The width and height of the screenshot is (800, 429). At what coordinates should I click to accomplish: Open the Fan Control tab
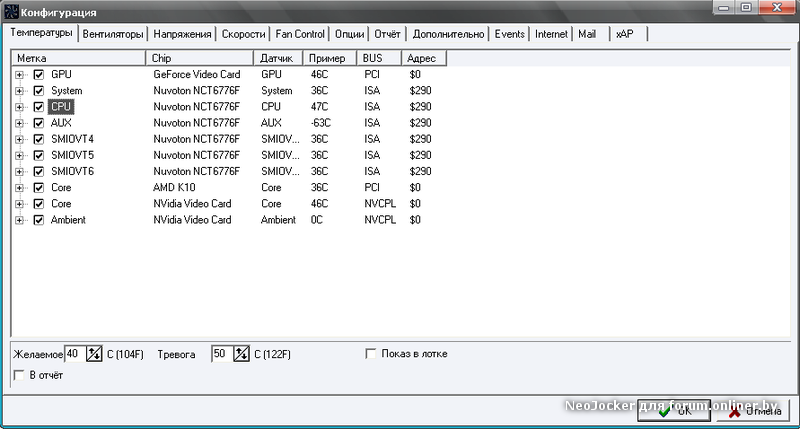tap(300, 34)
